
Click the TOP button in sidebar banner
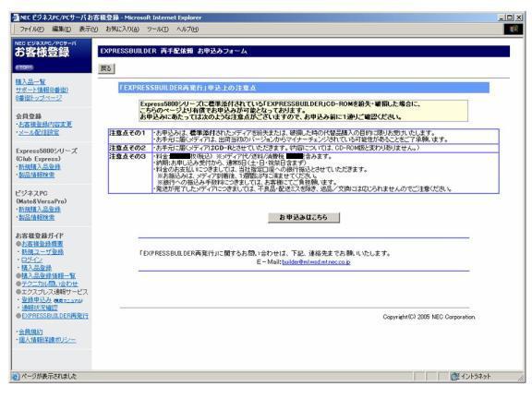click(24, 67)
